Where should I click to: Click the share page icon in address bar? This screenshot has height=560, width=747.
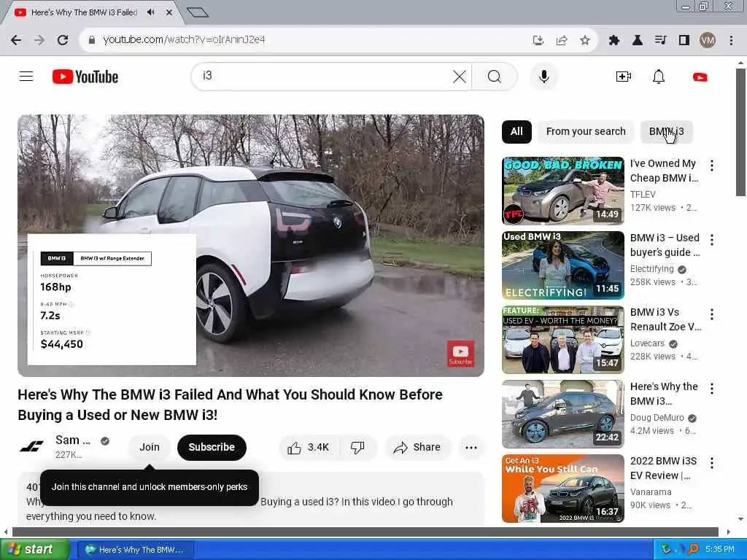click(562, 41)
